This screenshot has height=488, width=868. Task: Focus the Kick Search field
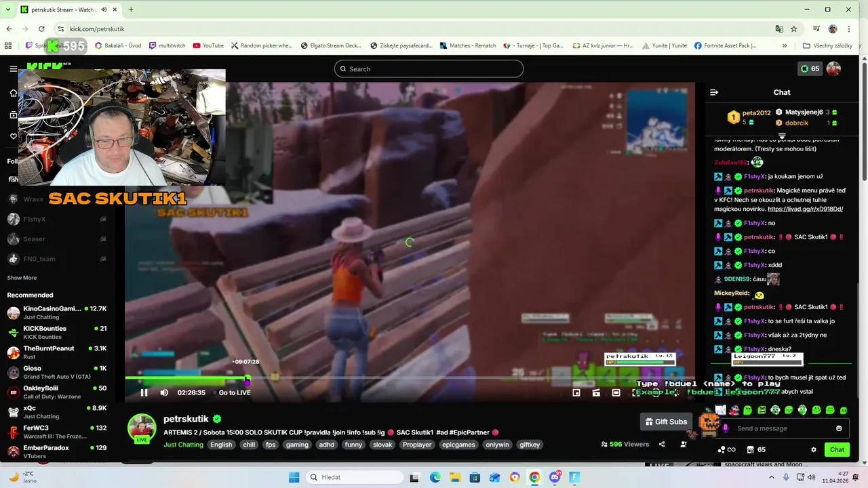pyautogui.click(x=429, y=68)
